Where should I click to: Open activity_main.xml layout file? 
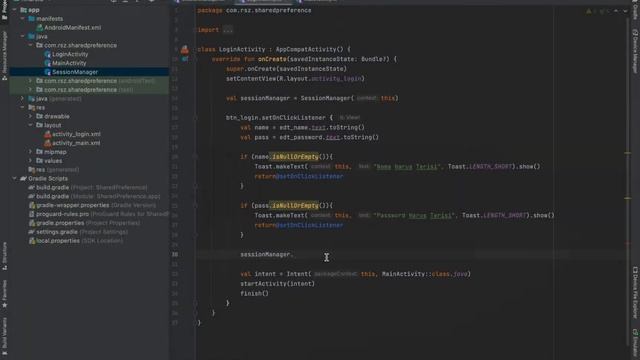click(76, 143)
